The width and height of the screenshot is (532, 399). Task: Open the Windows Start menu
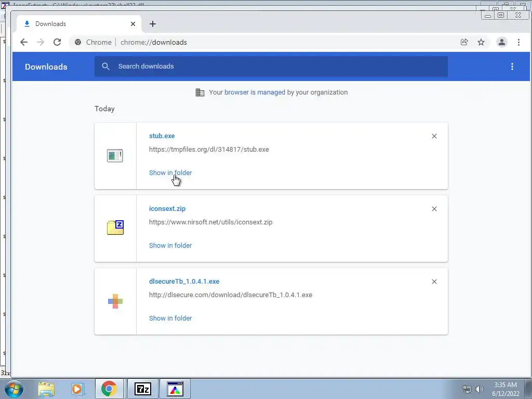14,389
